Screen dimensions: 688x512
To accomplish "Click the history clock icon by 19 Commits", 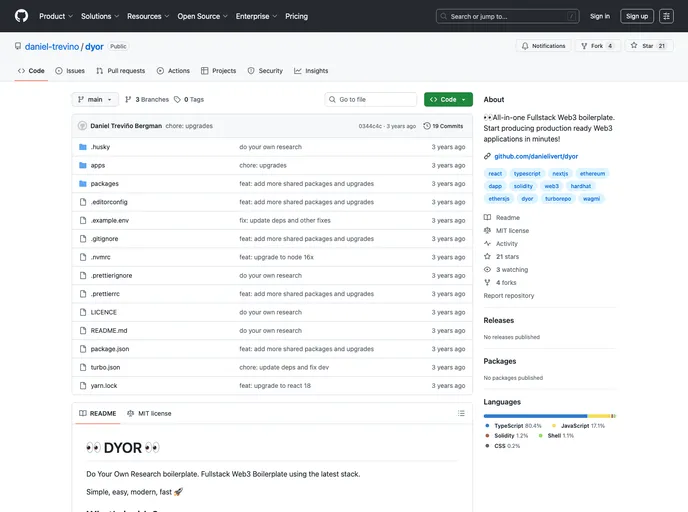I will click(x=426, y=126).
